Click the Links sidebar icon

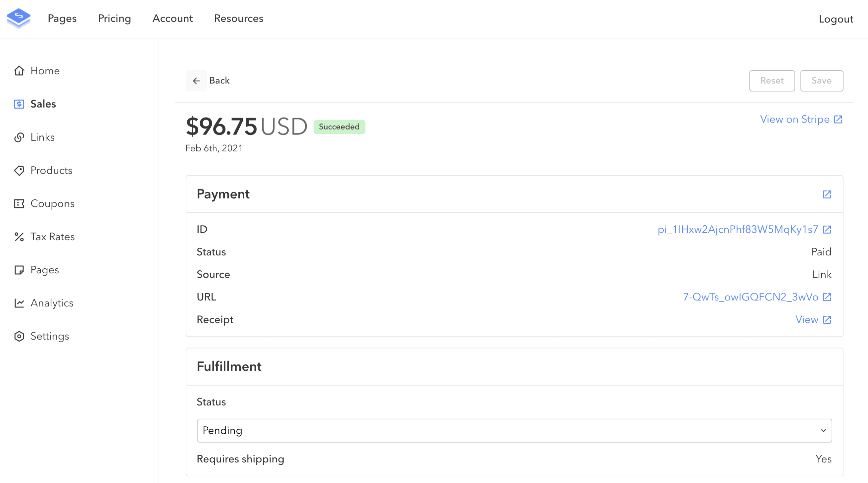(x=19, y=137)
